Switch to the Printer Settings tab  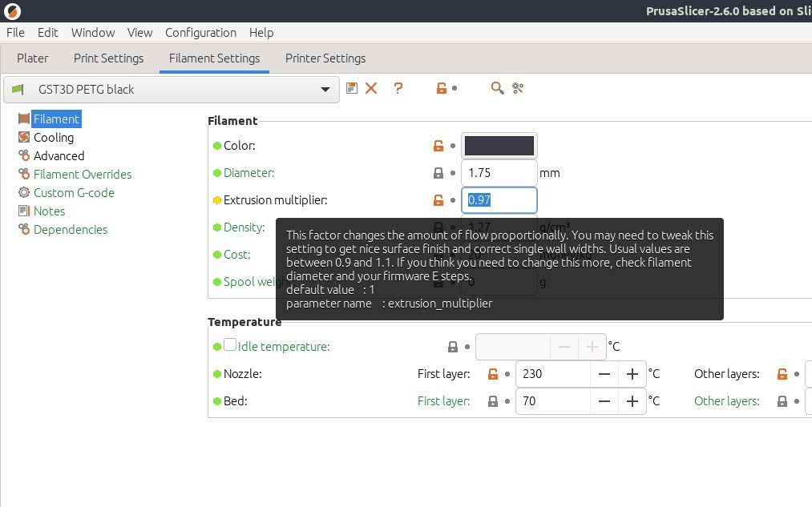click(325, 58)
